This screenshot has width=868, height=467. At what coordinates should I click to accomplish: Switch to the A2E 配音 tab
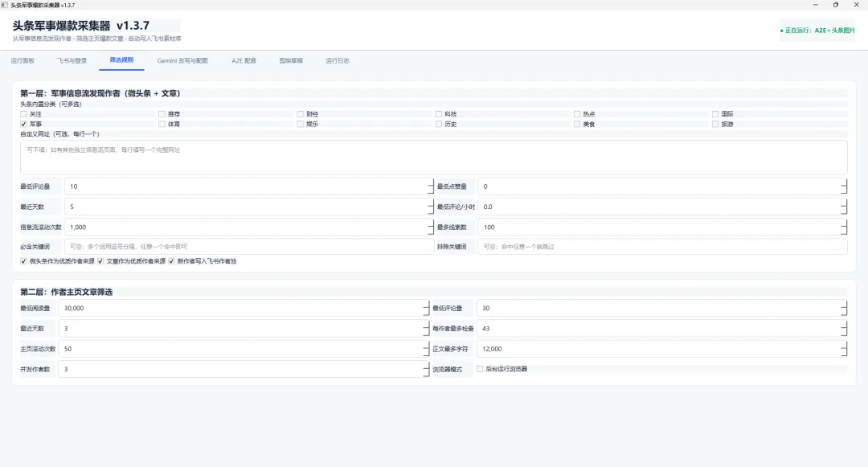(244, 61)
